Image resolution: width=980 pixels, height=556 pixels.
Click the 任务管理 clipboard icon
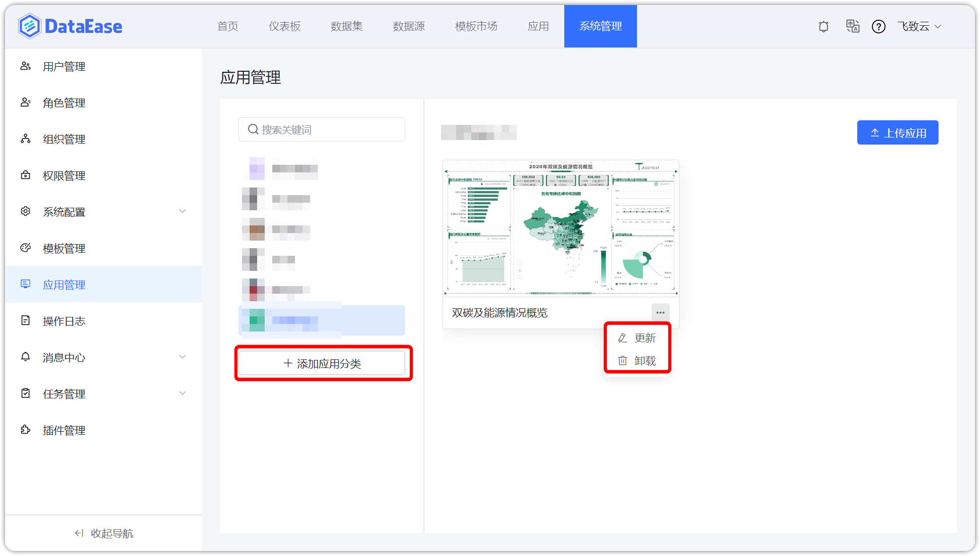click(x=25, y=393)
